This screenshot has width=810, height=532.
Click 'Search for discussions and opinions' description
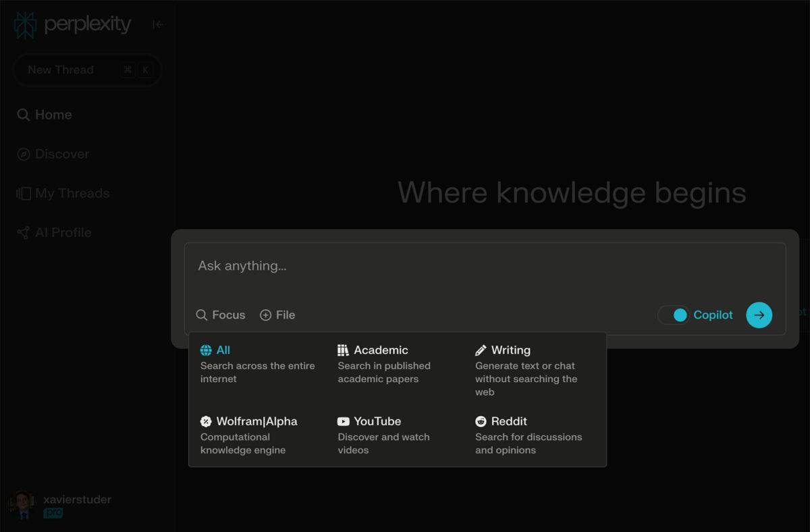tap(529, 444)
